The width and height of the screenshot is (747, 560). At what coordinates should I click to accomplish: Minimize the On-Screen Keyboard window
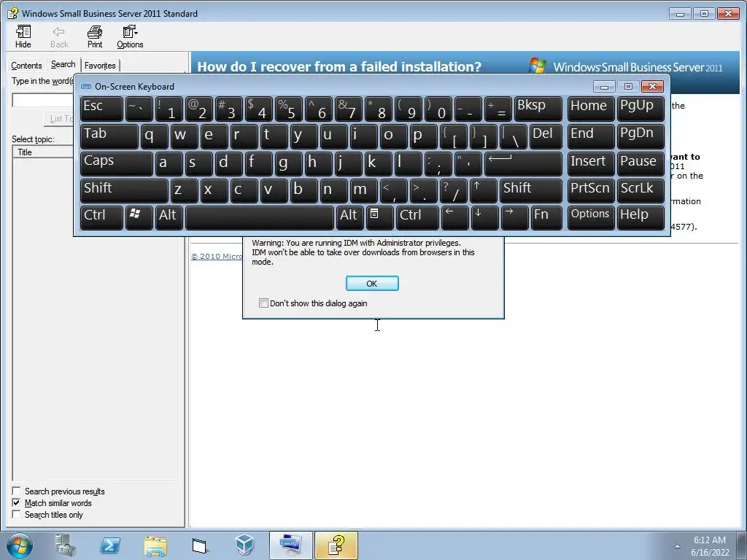click(x=604, y=86)
